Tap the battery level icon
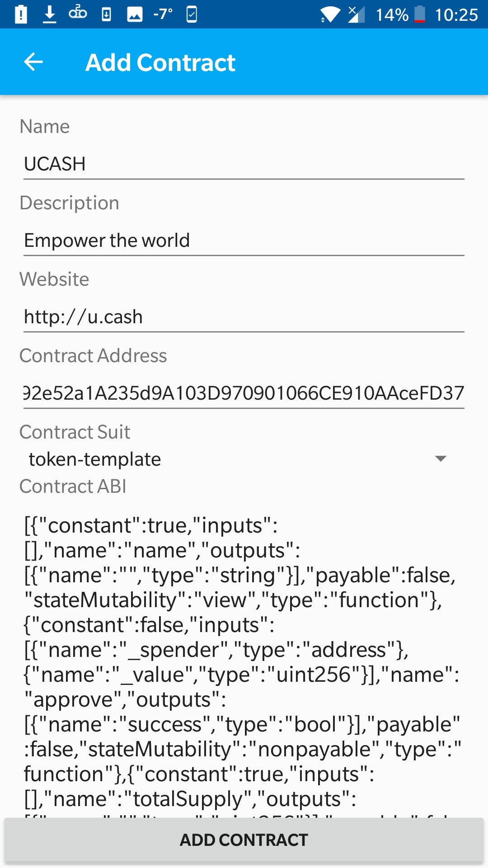The width and height of the screenshot is (488, 868). (420, 14)
